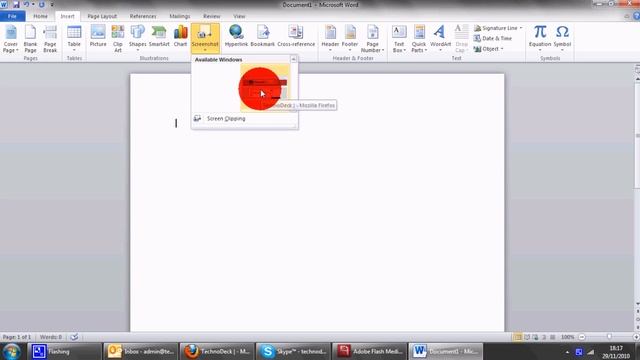
Task: Switch to the References tab
Action: point(143,16)
